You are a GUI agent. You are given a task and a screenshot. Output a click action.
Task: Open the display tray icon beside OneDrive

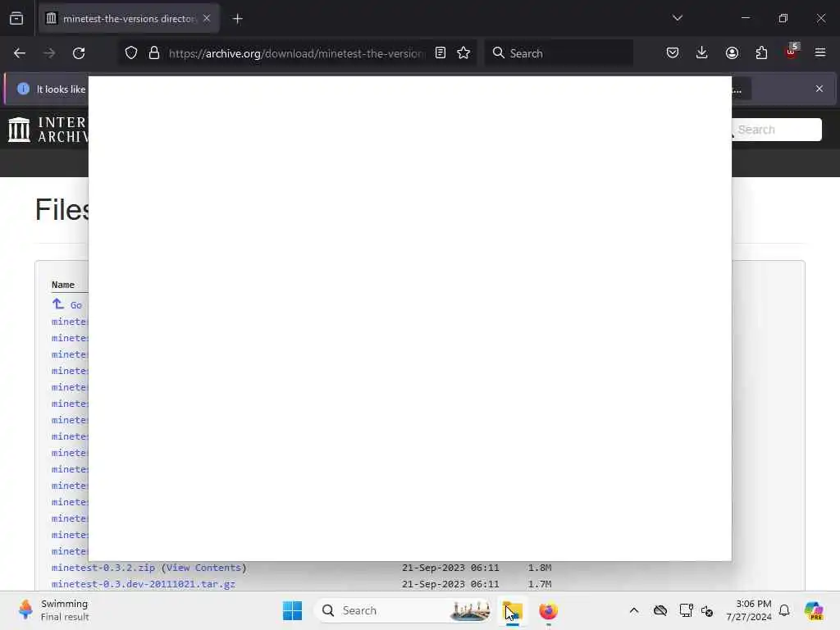click(x=686, y=610)
